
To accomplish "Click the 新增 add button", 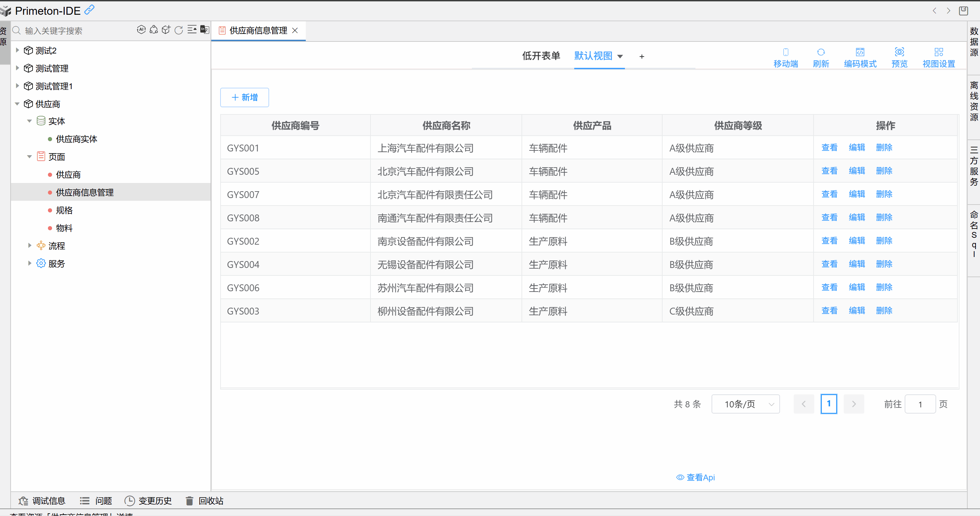I will (x=244, y=97).
